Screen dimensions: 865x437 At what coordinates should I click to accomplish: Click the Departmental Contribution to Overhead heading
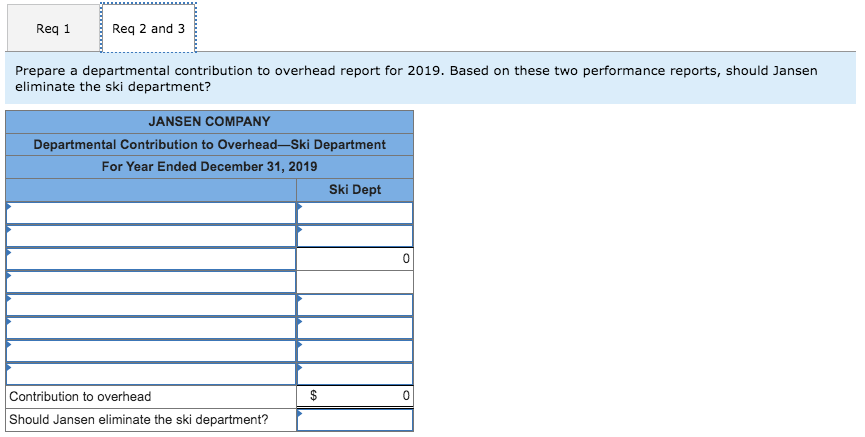(x=209, y=145)
